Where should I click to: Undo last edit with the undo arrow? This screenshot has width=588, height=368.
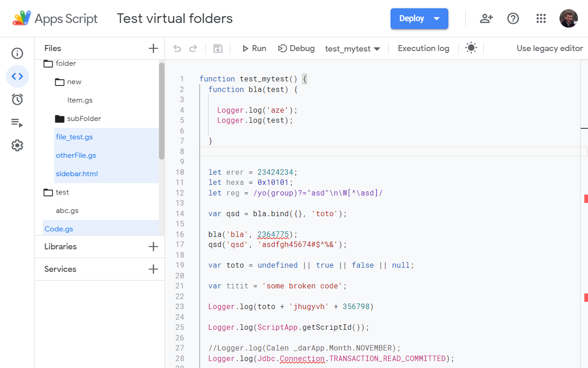[177, 48]
